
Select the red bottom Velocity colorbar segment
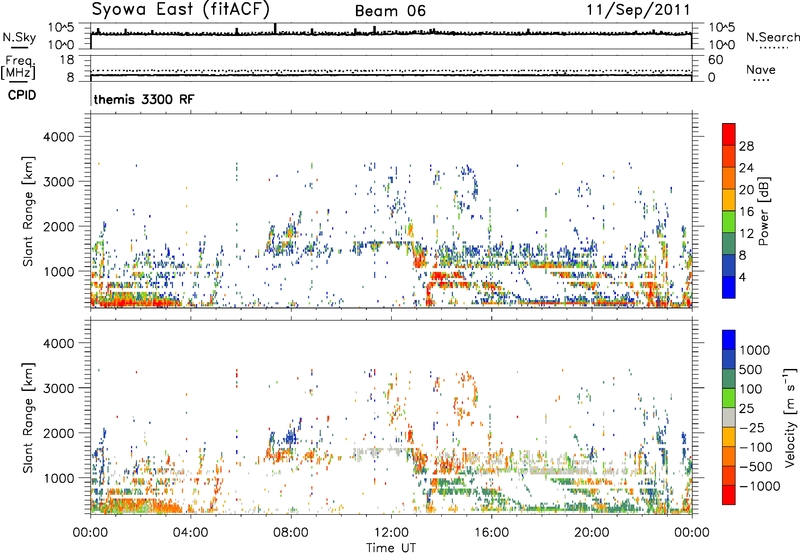tap(729, 495)
